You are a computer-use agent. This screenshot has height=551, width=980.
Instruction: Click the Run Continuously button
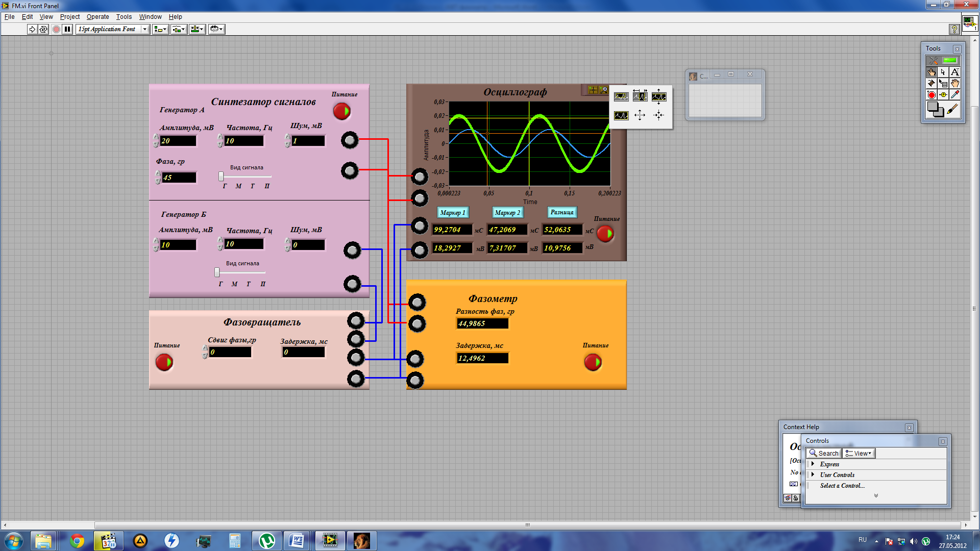pos(43,29)
